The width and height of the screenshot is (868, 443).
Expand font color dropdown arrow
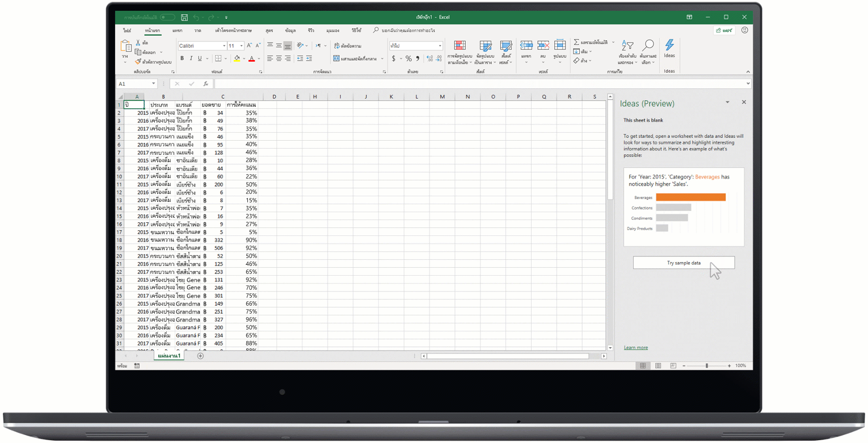coord(258,58)
